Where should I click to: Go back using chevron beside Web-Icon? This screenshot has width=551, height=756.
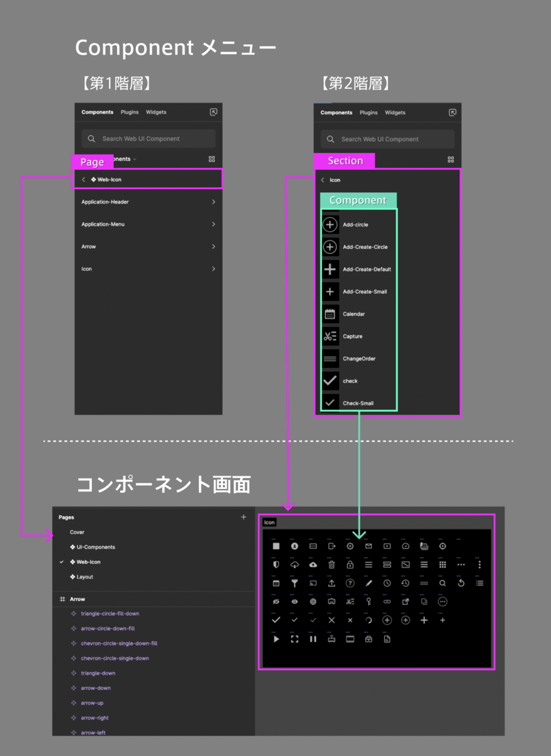pyautogui.click(x=83, y=180)
